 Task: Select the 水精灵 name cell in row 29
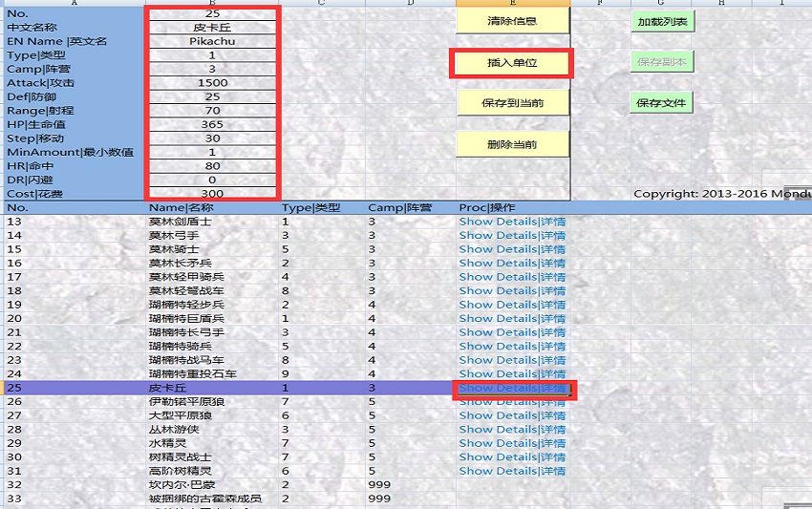[168, 443]
